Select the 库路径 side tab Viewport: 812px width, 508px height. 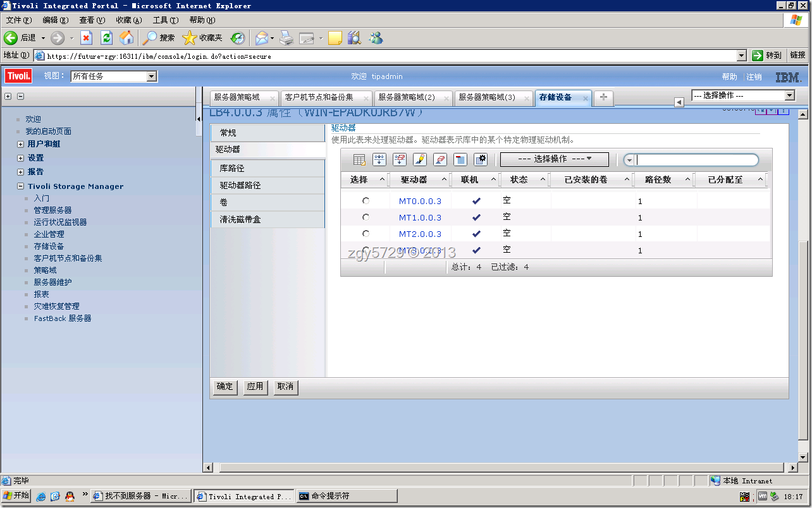pos(268,169)
